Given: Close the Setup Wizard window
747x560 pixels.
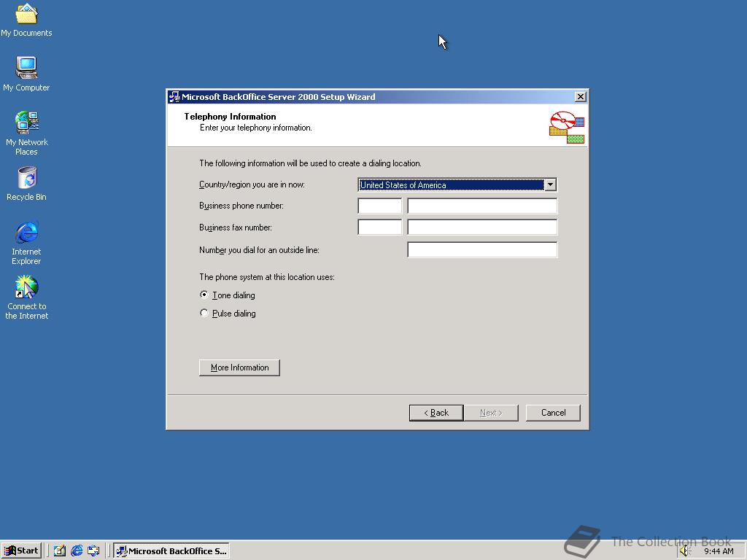Looking at the screenshot, I should point(580,97).
